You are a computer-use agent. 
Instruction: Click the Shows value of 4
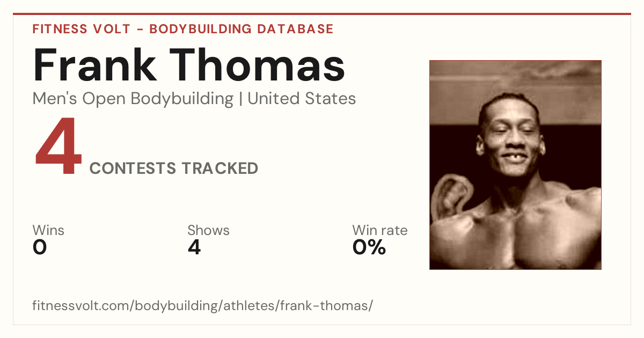click(194, 247)
